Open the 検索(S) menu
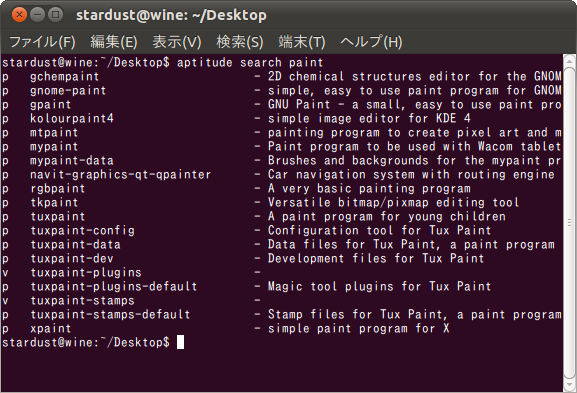This screenshot has width=577, height=393. (240, 42)
